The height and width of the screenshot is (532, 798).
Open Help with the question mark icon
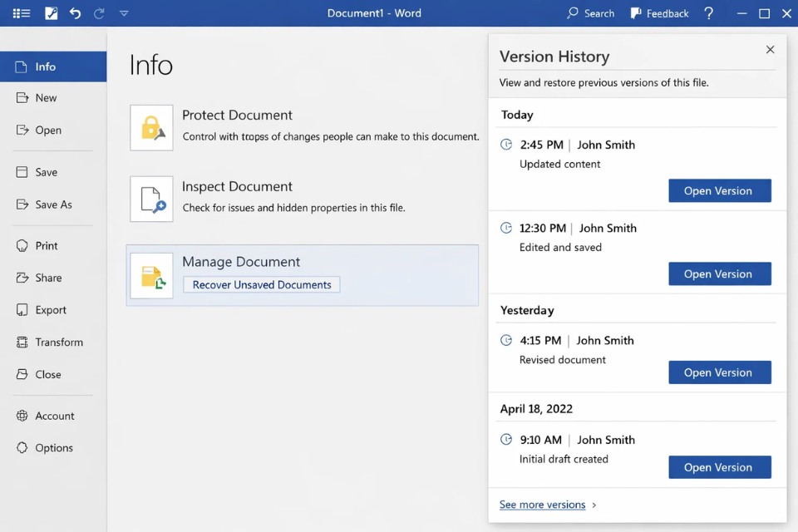click(708, 13)
